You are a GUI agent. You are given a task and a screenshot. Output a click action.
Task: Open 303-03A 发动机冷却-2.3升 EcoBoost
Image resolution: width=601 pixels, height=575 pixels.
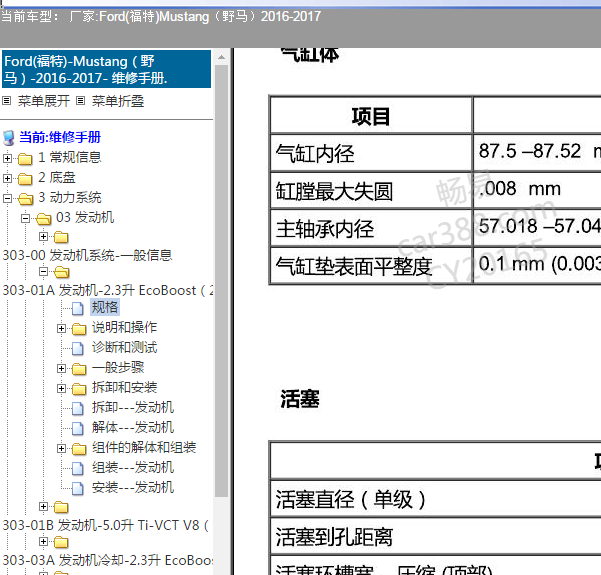tap(108, 560)
